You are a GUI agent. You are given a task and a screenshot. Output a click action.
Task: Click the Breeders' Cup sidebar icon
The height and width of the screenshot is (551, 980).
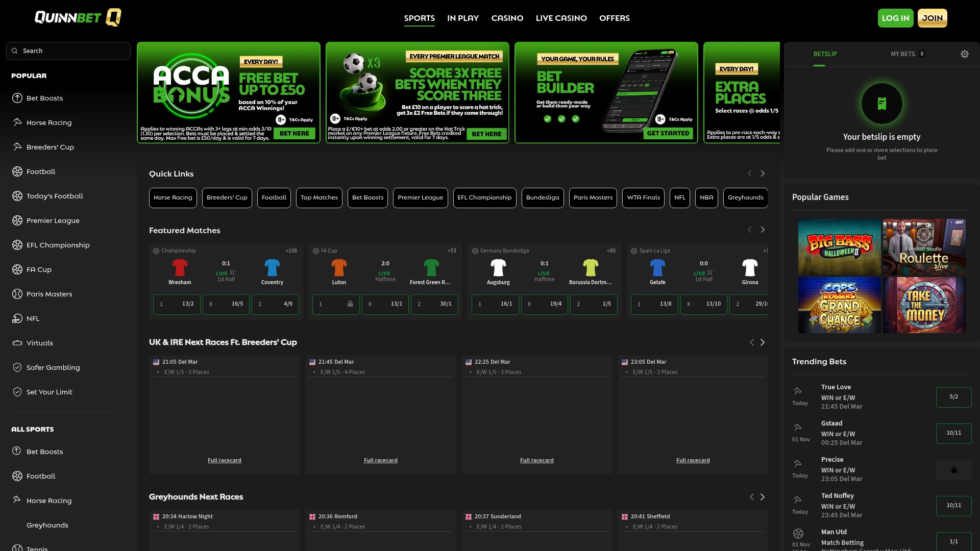click(17, 147)
